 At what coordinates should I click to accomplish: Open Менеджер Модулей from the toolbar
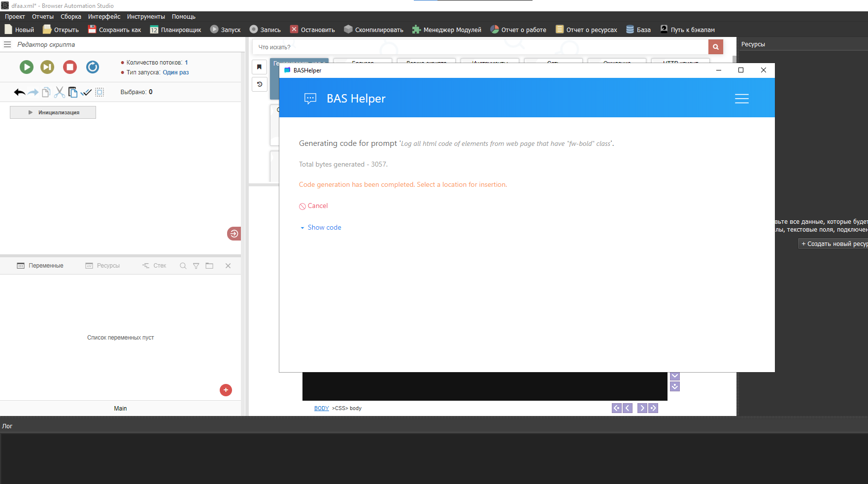[x=447, y=30]
